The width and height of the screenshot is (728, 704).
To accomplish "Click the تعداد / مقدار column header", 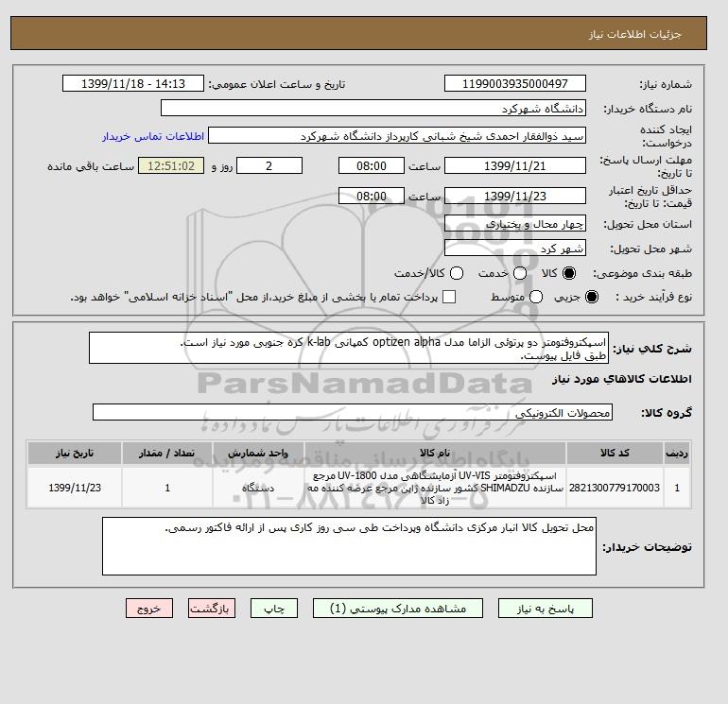I will [167, 453].
